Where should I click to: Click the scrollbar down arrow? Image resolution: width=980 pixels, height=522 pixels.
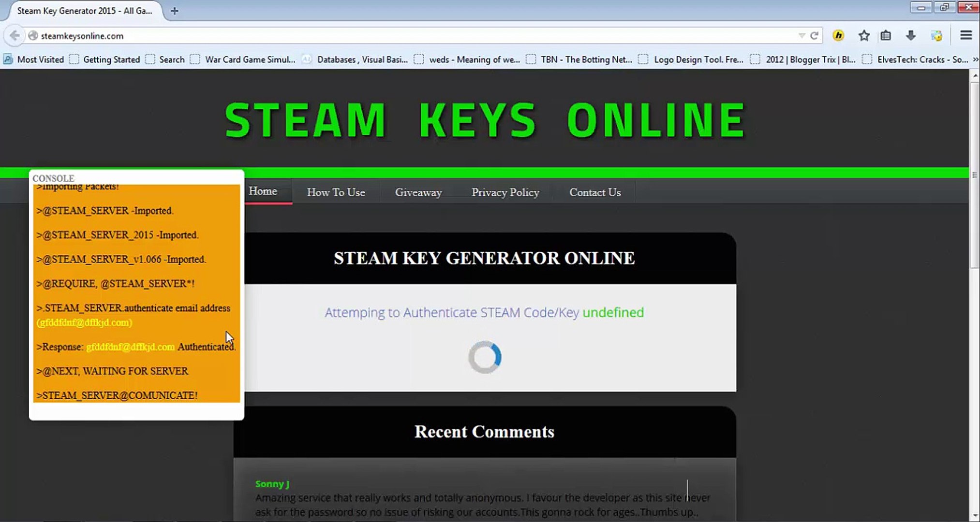pos(975,516)
